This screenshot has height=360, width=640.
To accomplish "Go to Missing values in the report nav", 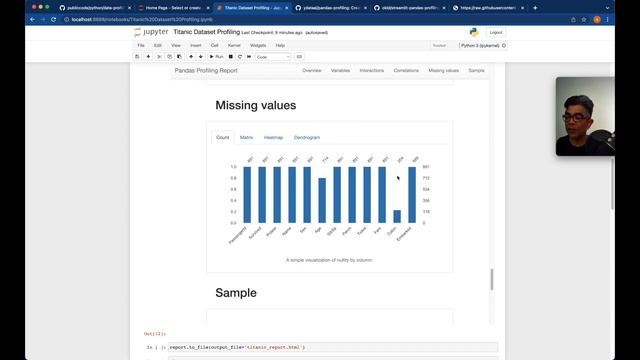I will coord(443,71).
